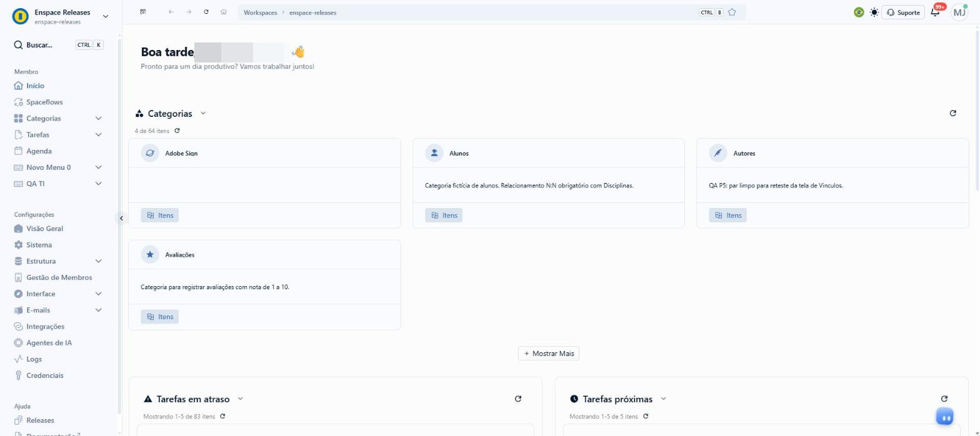
Task: Open Agenda in the sidebar
Action: (39, 151)
